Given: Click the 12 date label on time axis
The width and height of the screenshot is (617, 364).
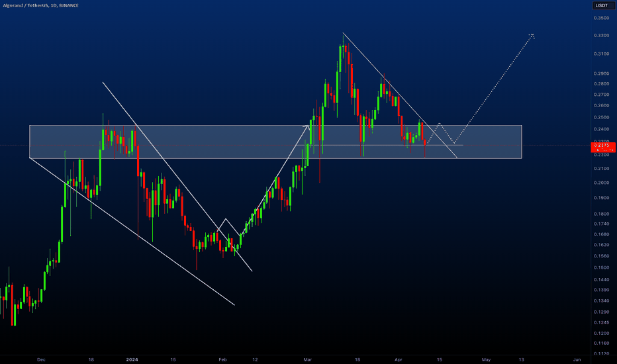Looking at the screenshot, I should [255, 359].
